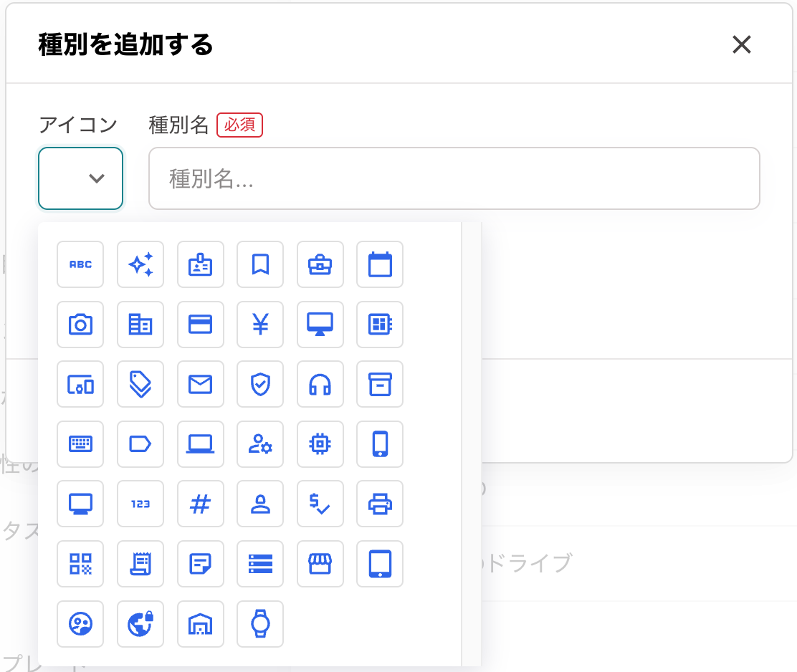This screenshot has height=672, width=797.
Task: Pick the calendar icon
Action: (380, 264)
